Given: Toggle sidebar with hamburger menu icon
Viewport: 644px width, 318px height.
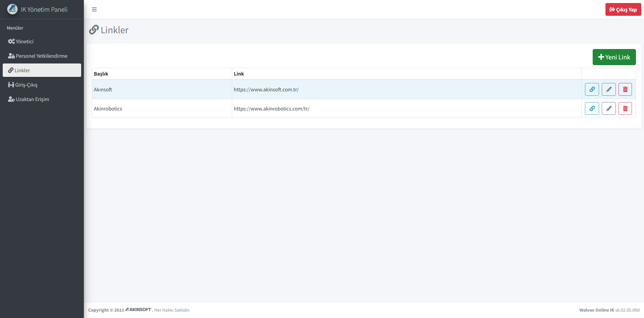Looking at the screenshot, I should pyautogui.click(x=94, y=9).
